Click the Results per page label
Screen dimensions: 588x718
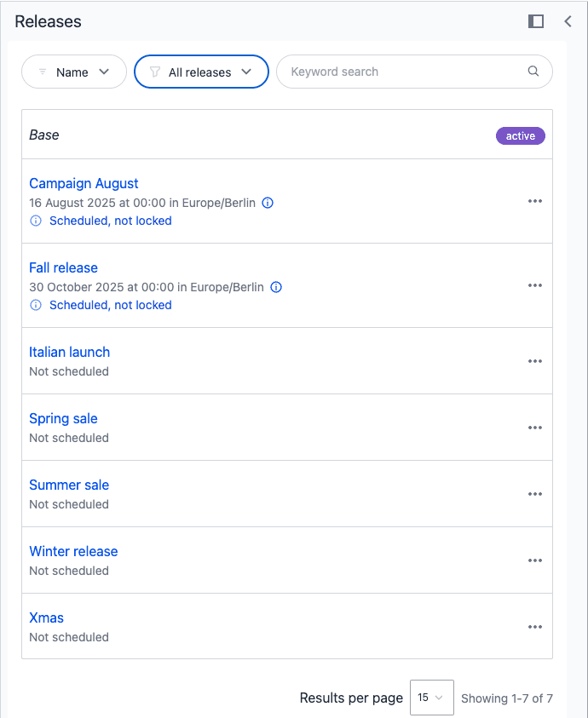click(x=351, y=698)
